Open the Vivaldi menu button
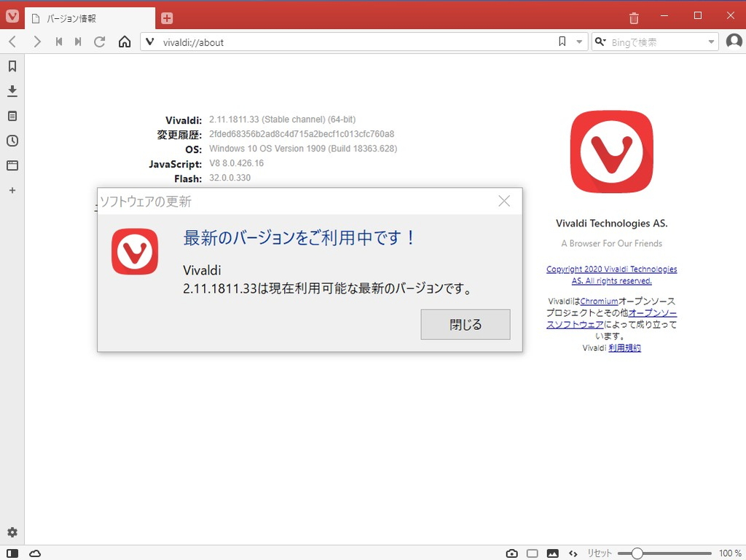The height and width of the screenshot is (560, 746). (x=11, y=15)
